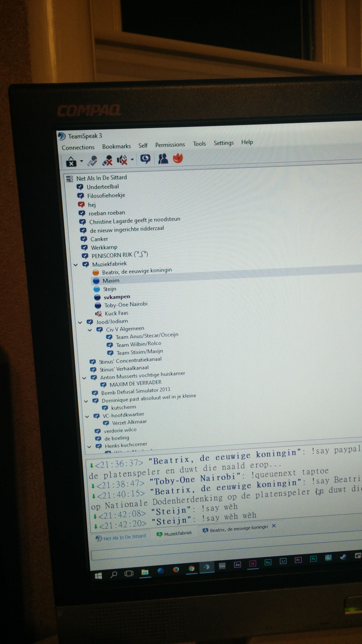
Task: Mute microphone with the toolbar icon
Action: coord(107,161)
